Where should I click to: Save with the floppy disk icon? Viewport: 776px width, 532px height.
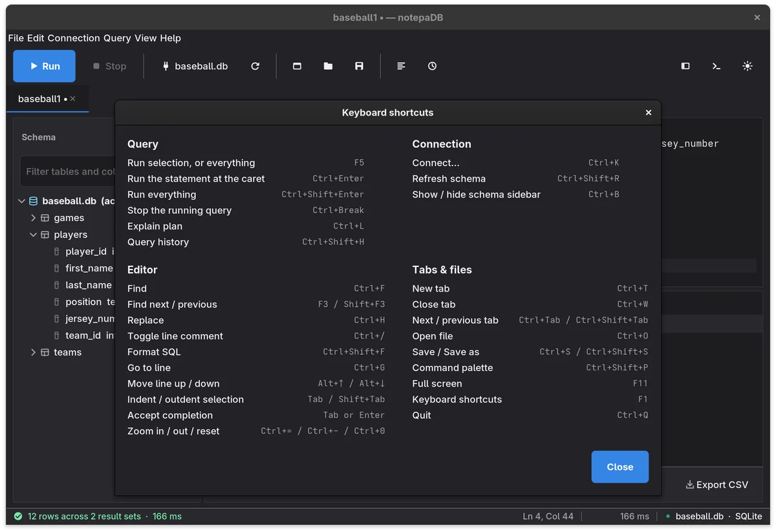point(359,66)
